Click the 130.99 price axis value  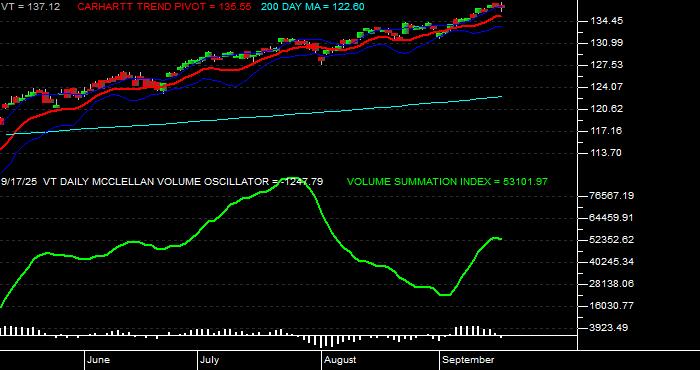(x=606, y=43)
